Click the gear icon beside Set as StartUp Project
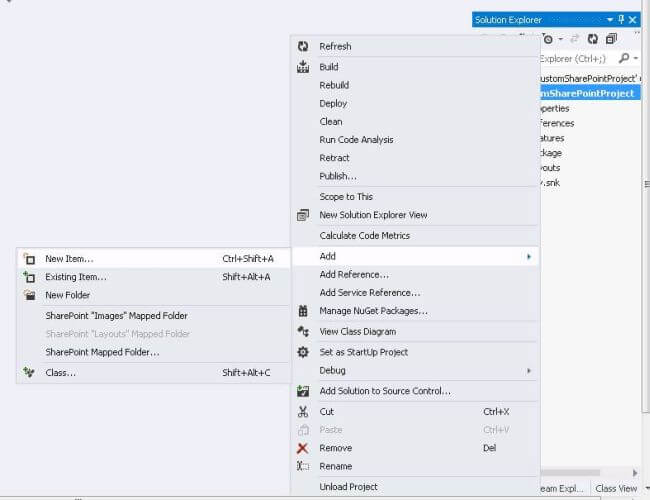Viewport: 650px width, 500px height. coord(303,352)
